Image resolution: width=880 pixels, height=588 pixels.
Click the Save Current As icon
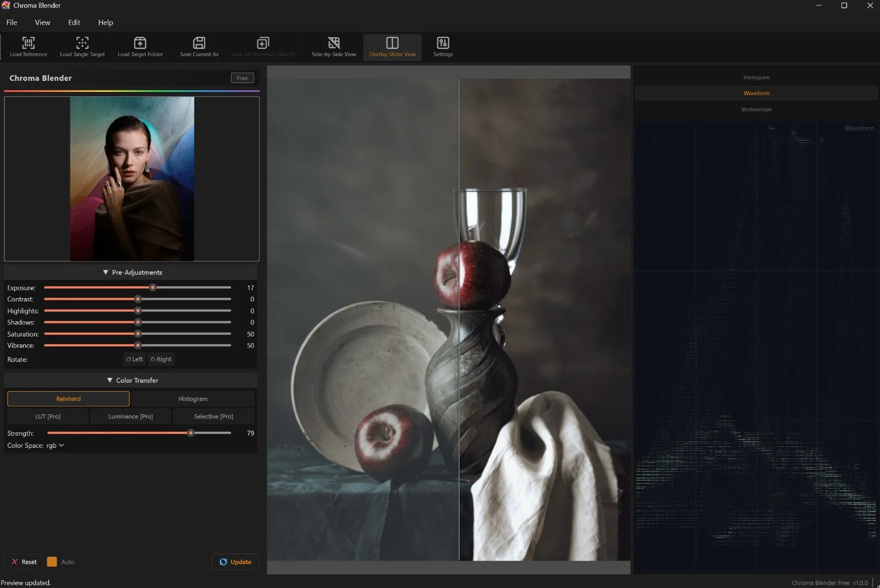pos(199,47)
